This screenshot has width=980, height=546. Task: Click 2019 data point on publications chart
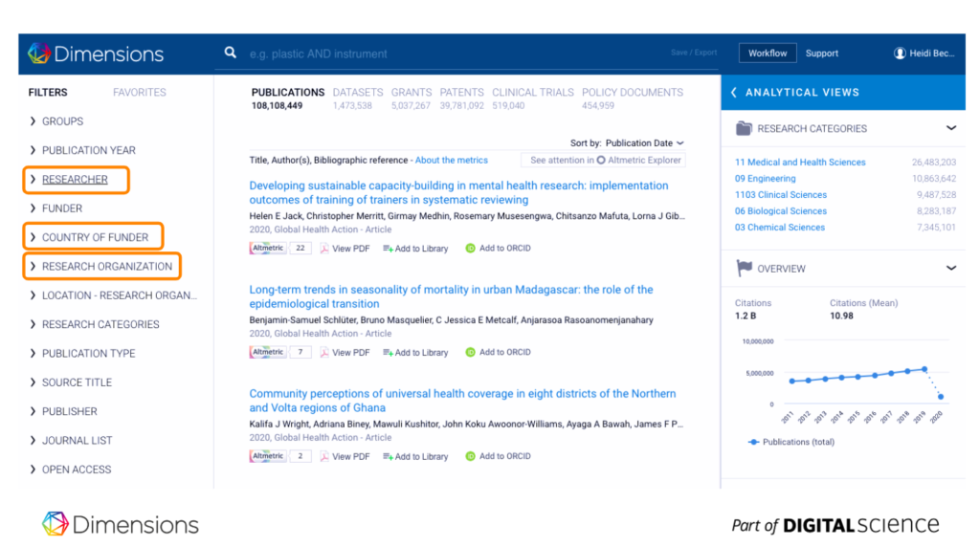point(924,369)
